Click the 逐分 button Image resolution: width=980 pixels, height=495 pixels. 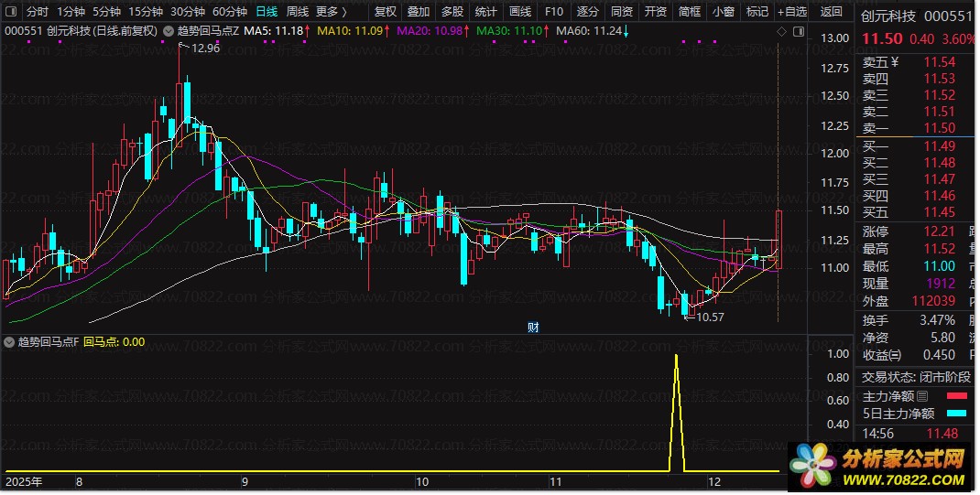pos(587,11)
